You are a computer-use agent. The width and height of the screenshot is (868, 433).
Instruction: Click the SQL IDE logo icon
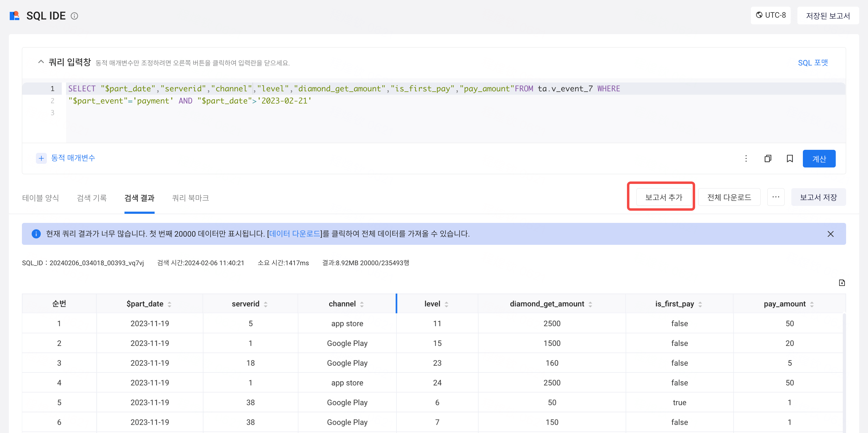click(15, 16)
